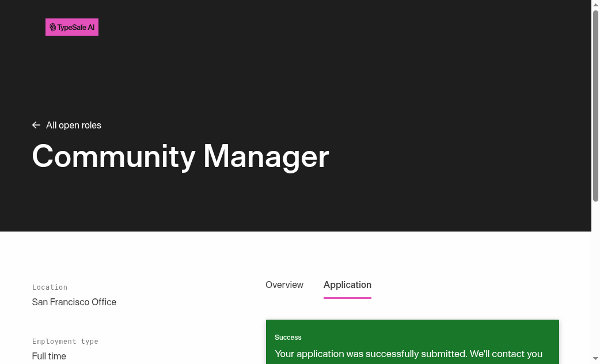
Task: Click the Community Manager page title
Action: click(180, 156)
